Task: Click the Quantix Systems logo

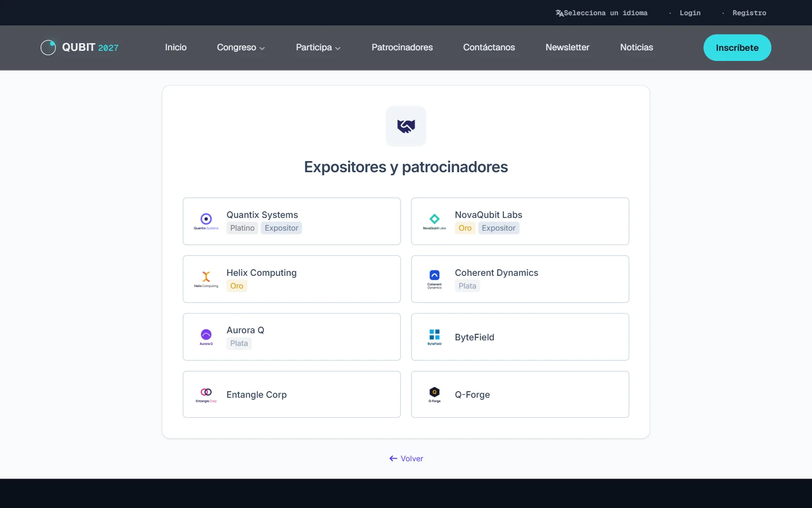Action: pos(206,221)
